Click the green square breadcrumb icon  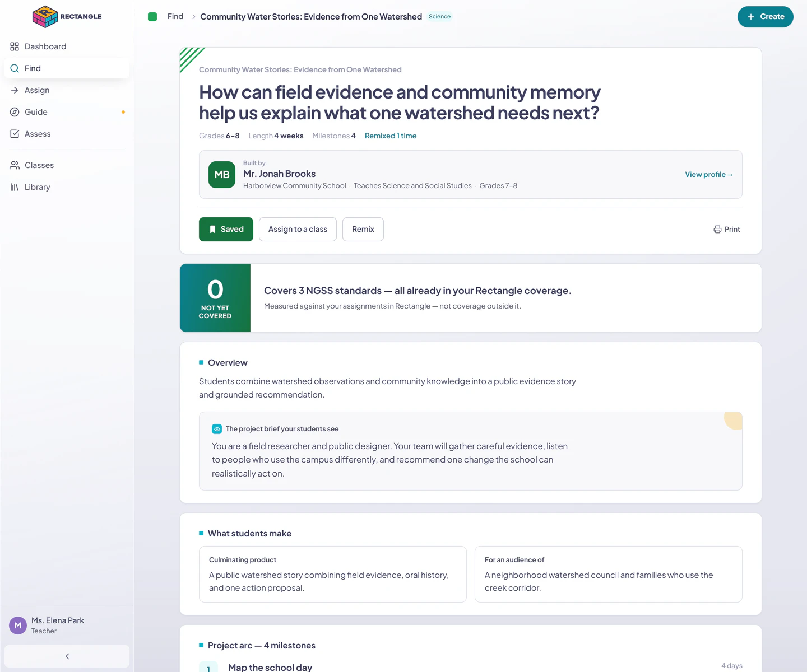pyautogui.click(x=152, y=17)
